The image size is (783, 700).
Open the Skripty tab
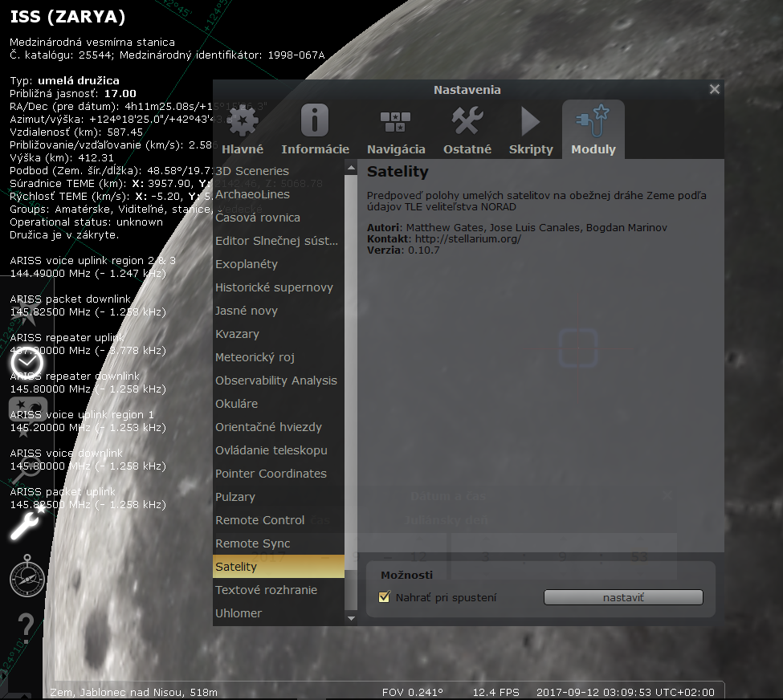531,130
